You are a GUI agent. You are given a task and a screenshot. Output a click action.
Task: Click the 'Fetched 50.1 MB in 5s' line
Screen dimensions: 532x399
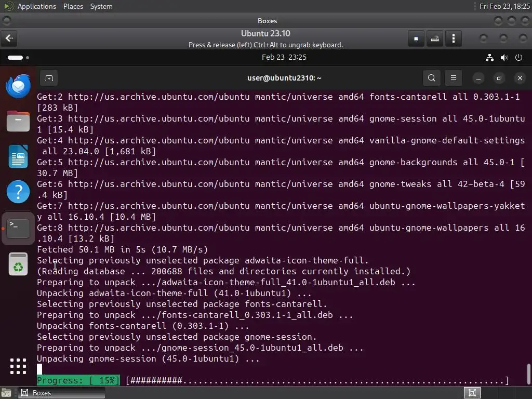tap(122, 250)
